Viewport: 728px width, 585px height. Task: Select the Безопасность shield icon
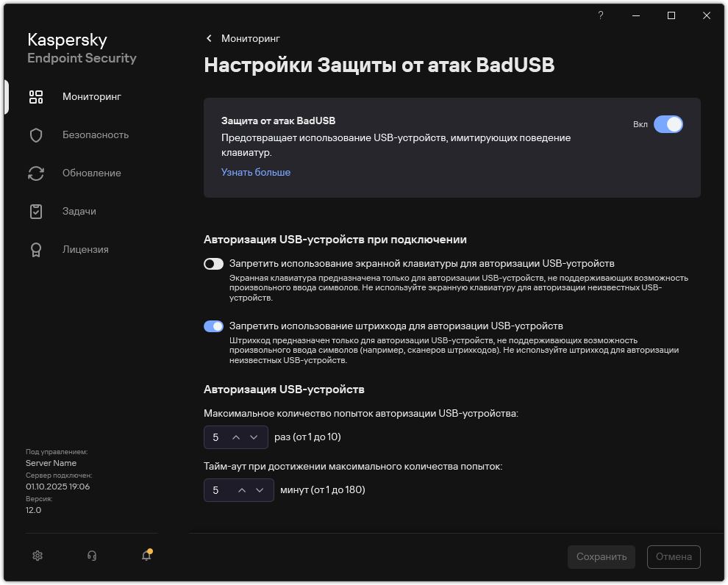tap(35, 134)
